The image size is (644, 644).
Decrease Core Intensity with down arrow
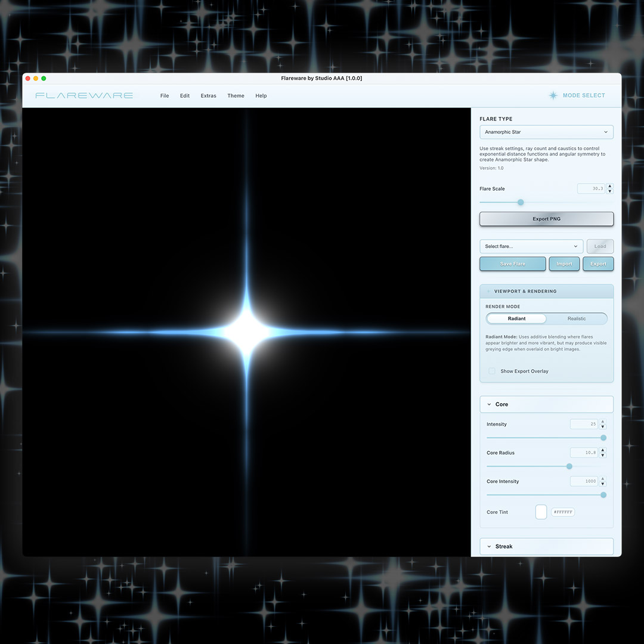pos(602,484)
